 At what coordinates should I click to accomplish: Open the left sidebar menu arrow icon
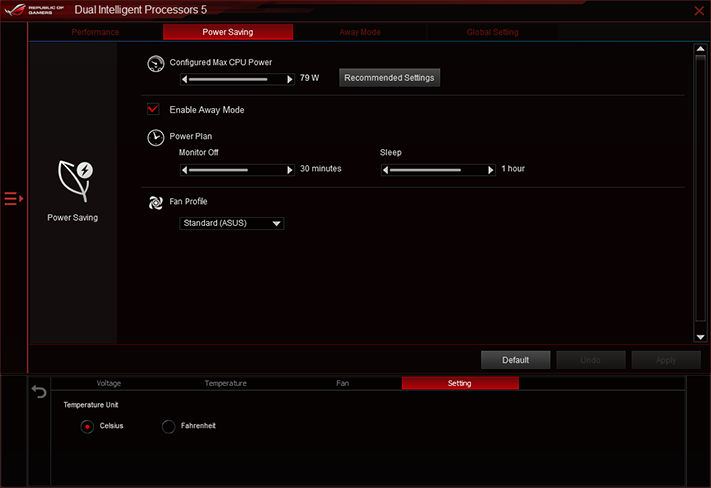[x=14, y=199]
